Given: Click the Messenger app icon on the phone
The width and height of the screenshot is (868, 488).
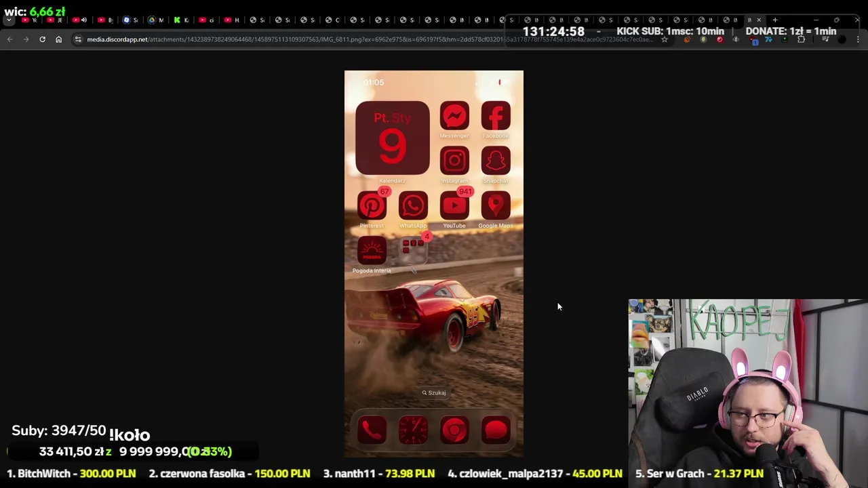Looking at the screenshot, I should pyautogui.click(x=454, y=116).
